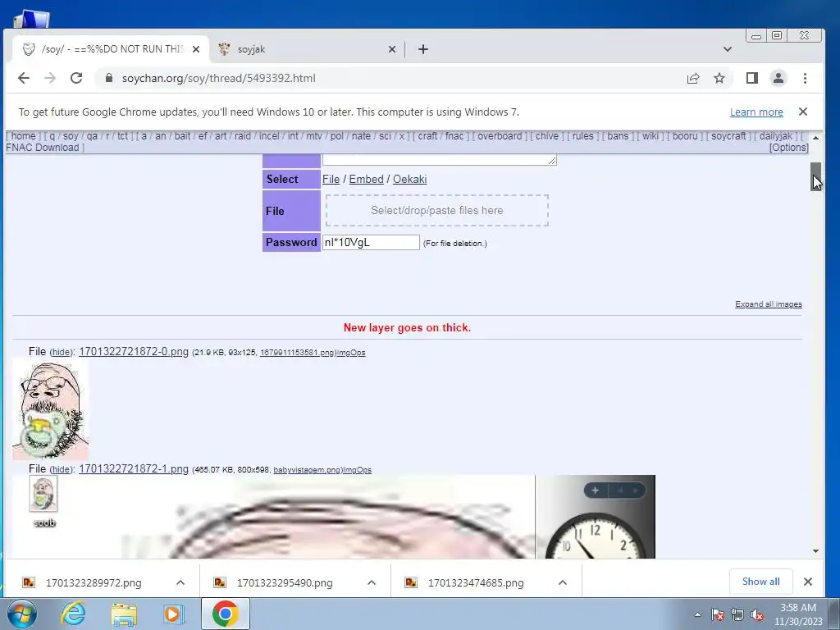Screen dimensions: 840x630
Task: Click Learn more about Chrome updates
Action: tap(756, 112)
